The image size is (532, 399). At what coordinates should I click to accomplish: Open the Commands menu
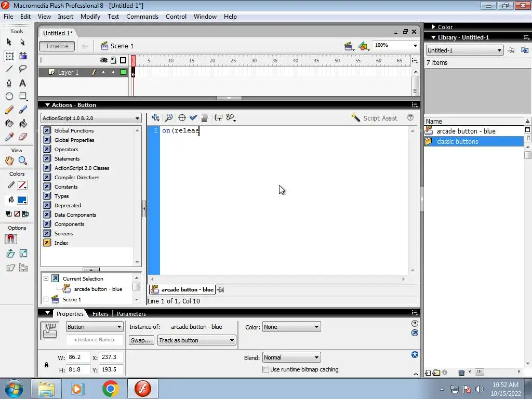point(142,17)
